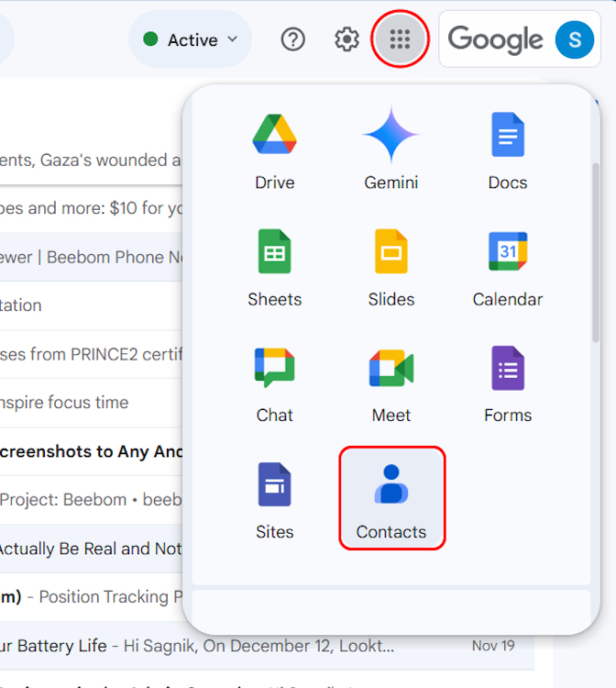The width and height of the screenshot is (616, 688).
Task: Launch the Slides app
Action: tap(390, 267)
